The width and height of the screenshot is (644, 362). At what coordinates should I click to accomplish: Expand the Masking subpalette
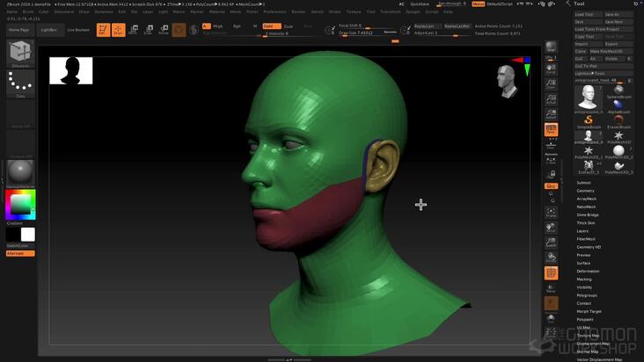click(x=584, y=279)
